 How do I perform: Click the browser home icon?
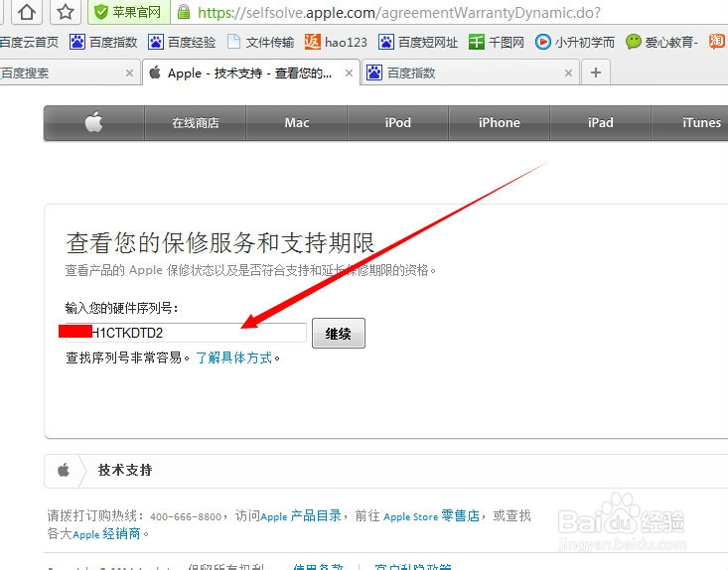click(x=27, y=12)
